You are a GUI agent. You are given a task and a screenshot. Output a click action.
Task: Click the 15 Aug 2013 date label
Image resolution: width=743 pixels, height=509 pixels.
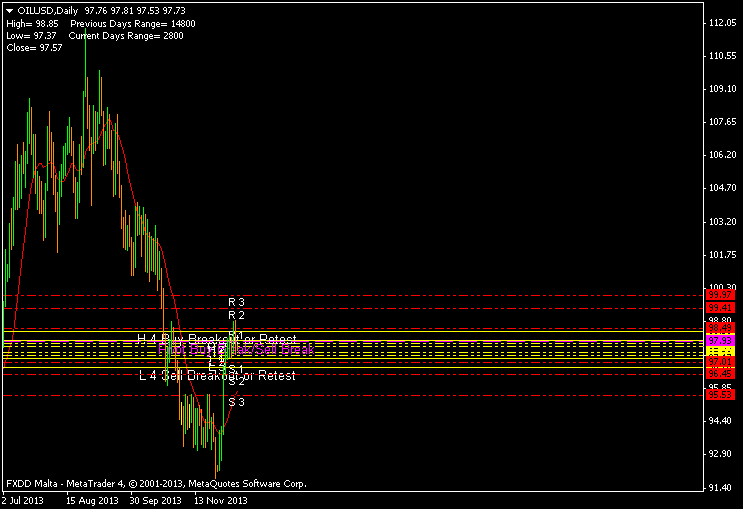click(91, 500)
